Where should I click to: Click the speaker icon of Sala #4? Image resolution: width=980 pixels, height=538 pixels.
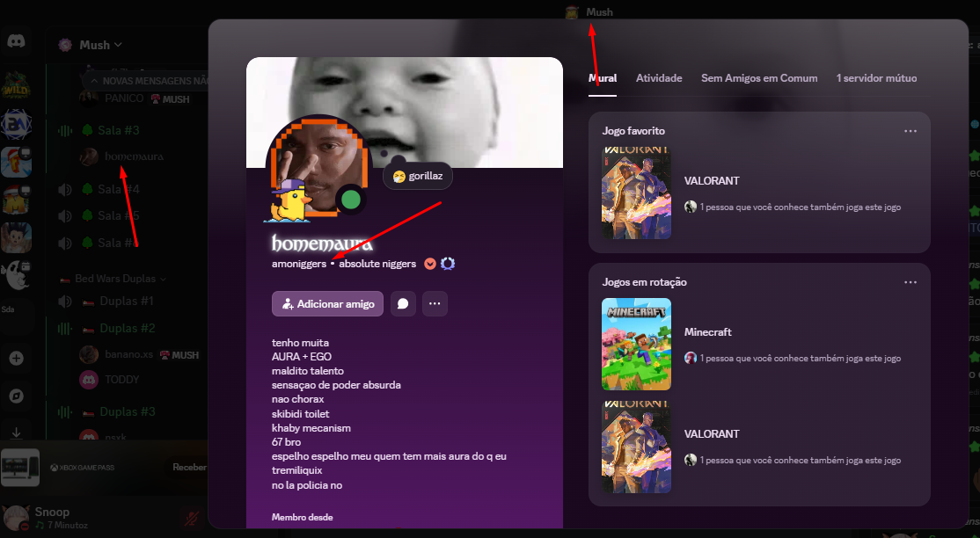coord(65,189)
